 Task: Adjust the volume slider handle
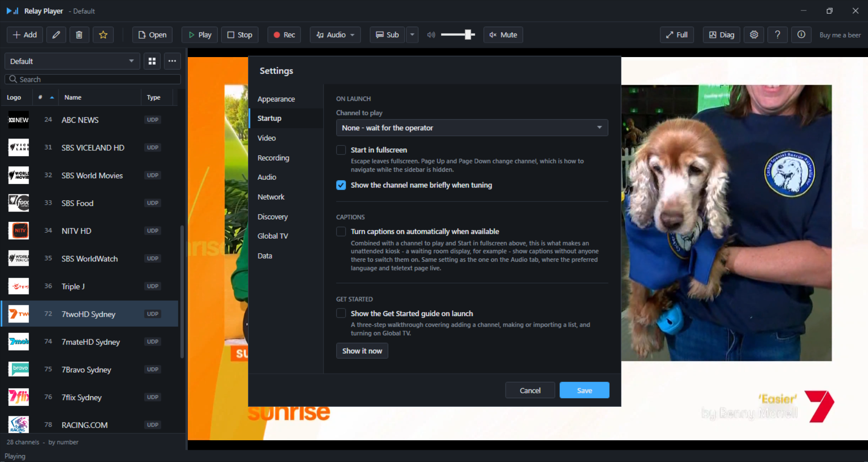tap(469, 35)
